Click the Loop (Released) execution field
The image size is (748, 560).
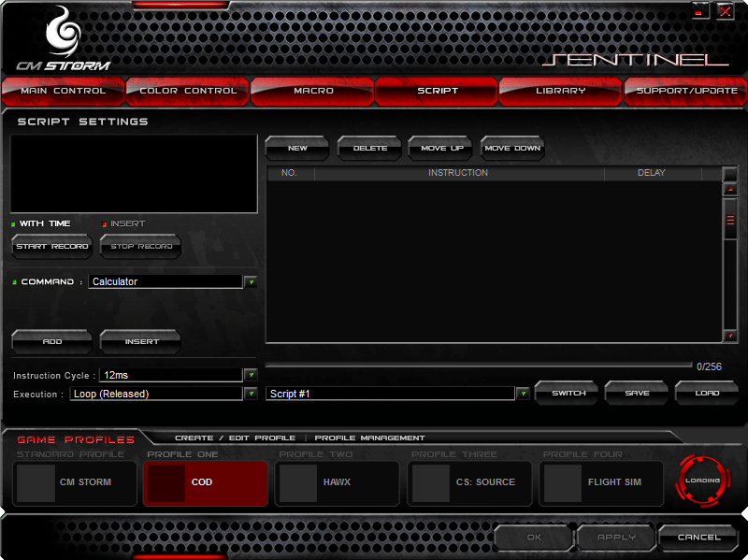point(156,394)
